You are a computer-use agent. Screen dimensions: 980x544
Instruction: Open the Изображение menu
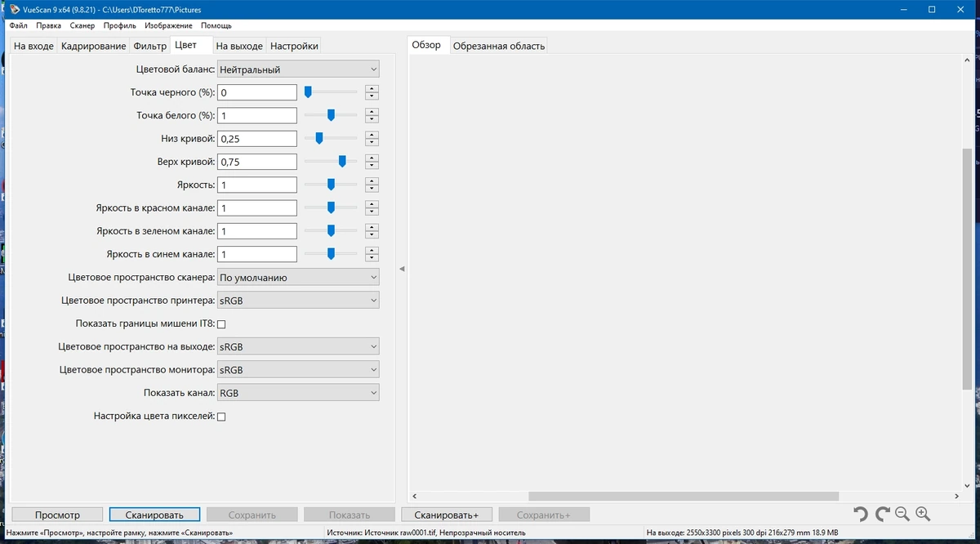point(169,26)
